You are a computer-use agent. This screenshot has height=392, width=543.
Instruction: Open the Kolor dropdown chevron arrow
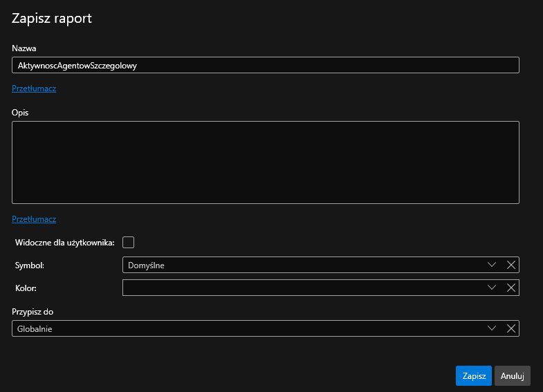(492, 288)
